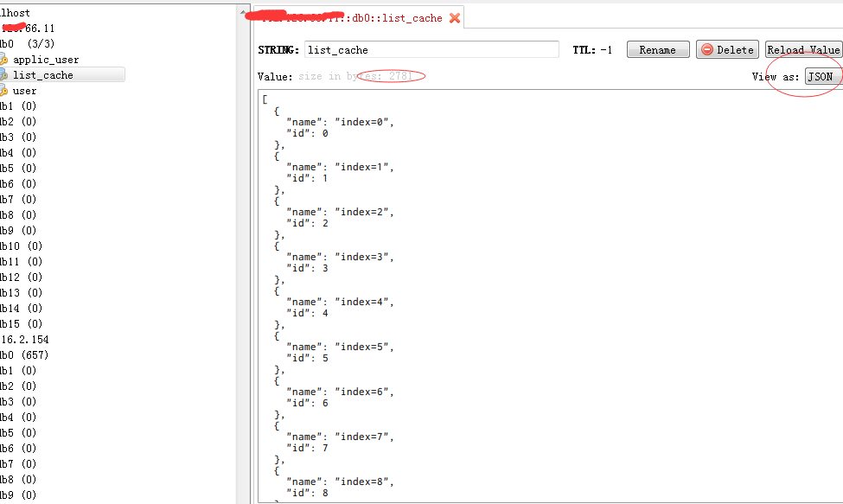
Task: Click inside the JSON value text area
Action: pos(551,297)
